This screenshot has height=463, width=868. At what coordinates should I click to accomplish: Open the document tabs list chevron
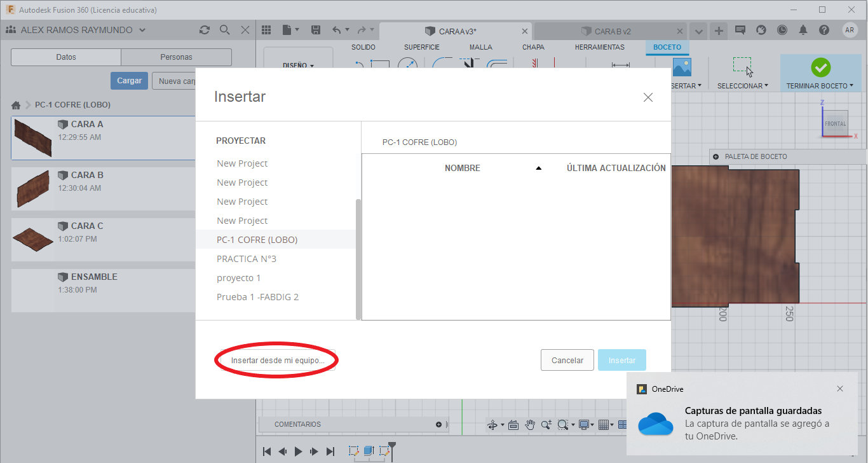pos(699,31)
